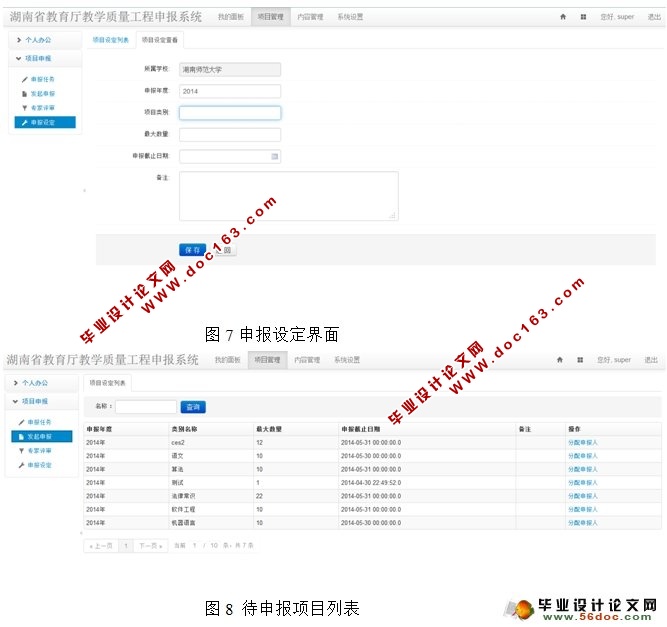Focus the 名称 search input field
The height and width of the screenshot is (627, 667).
[x=146, y=407]
